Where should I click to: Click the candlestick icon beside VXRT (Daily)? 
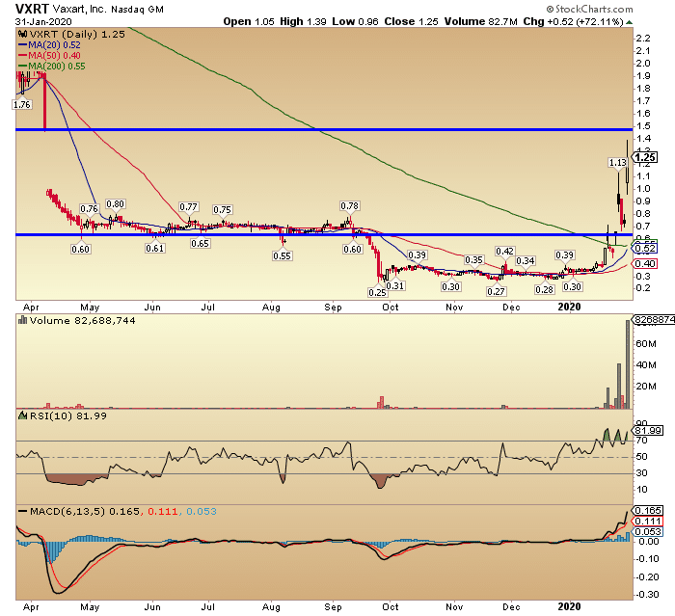tap(22, 34)
